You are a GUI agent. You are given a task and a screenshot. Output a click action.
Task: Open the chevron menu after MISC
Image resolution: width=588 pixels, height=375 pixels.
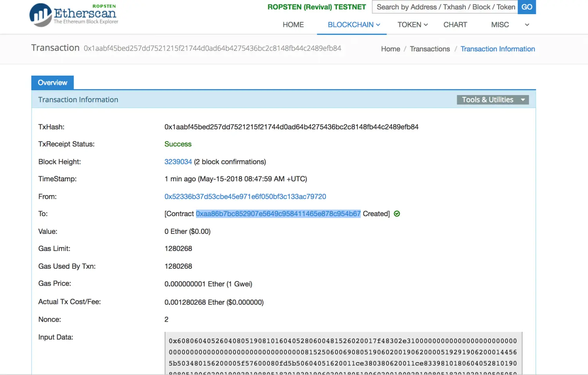527,25
